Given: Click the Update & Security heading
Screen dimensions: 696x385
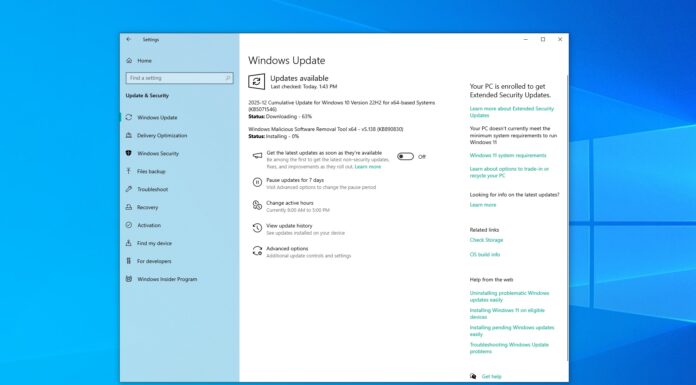Looking at the screenshot, I should (x=147, y=95).
